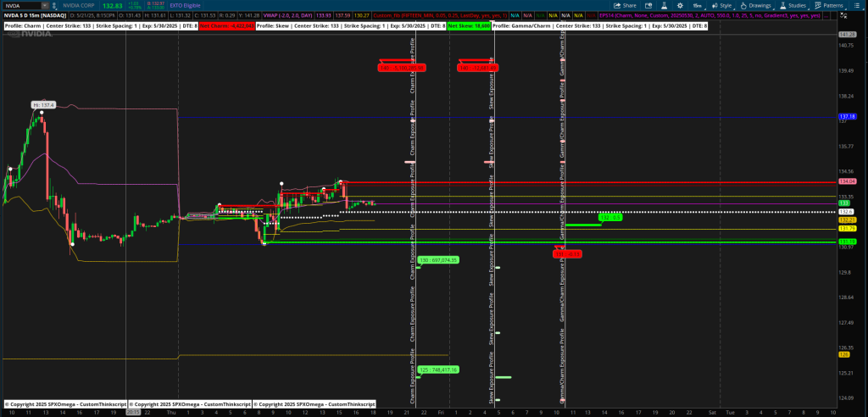Click the green 132 : 0.5 bubble
The height and width of the screenshot is (417, 868).
[x=610, y=218]
